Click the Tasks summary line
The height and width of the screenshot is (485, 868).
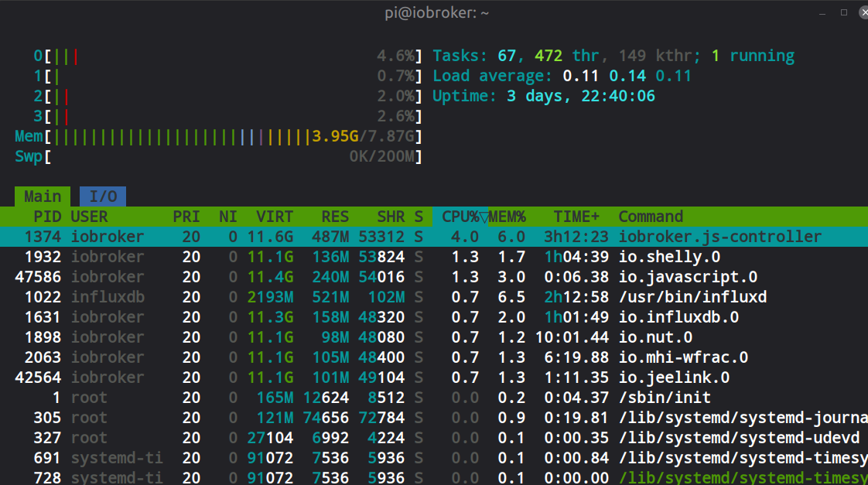[x=613, y=56]
